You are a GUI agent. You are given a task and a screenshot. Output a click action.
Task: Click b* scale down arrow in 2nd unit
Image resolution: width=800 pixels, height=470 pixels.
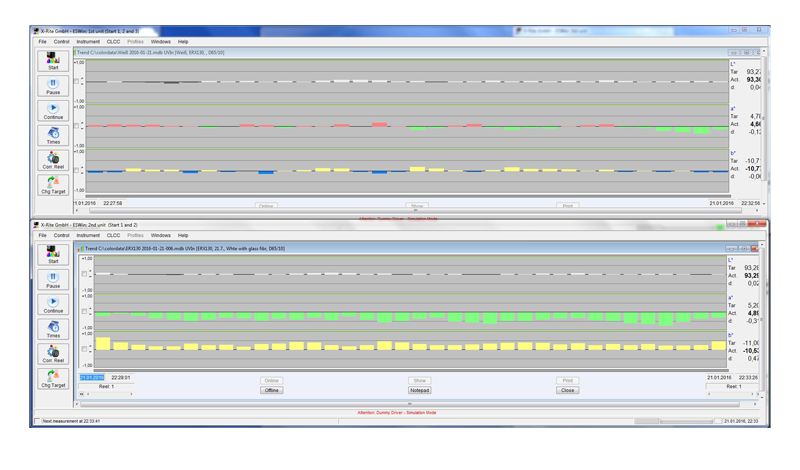[x=91, y=352]
